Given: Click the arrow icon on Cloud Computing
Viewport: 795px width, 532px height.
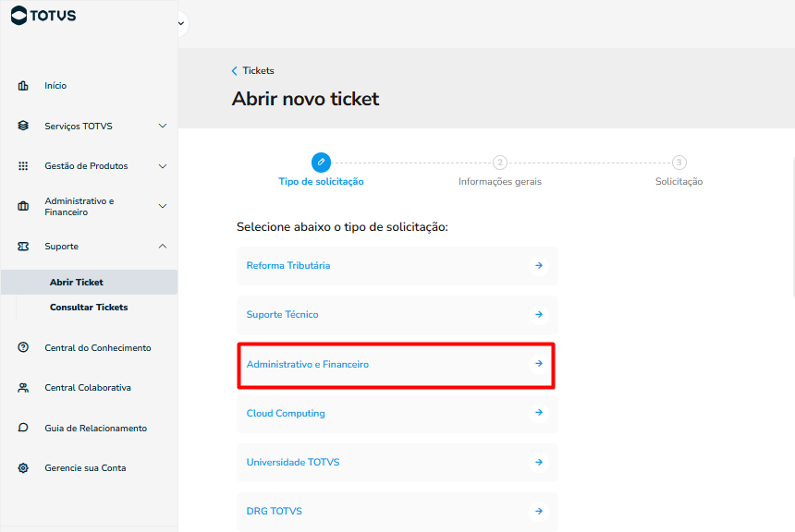Looking at the screenshot, I should (x=539, y=413).
